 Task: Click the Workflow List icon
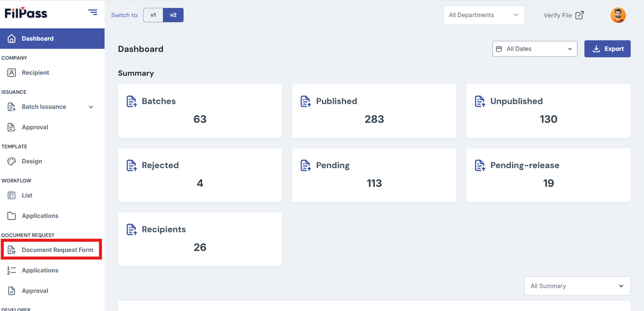(x=12, y=196)
